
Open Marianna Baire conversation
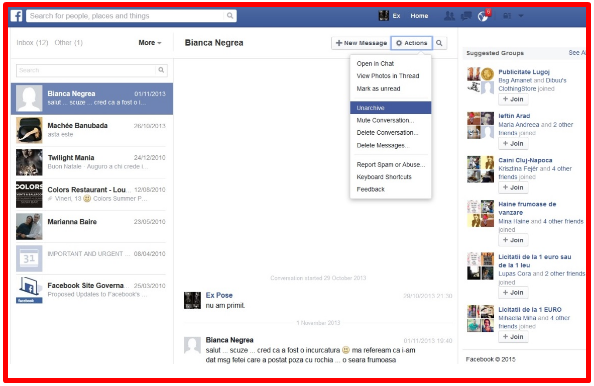pyautogui.click(x=92, y=226)
